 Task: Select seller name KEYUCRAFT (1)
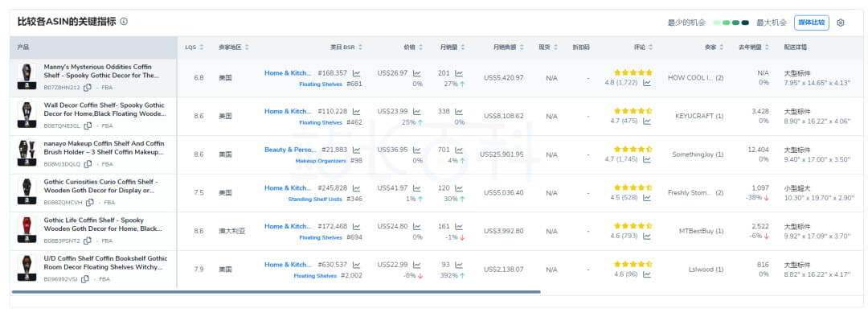coord(699,116)
